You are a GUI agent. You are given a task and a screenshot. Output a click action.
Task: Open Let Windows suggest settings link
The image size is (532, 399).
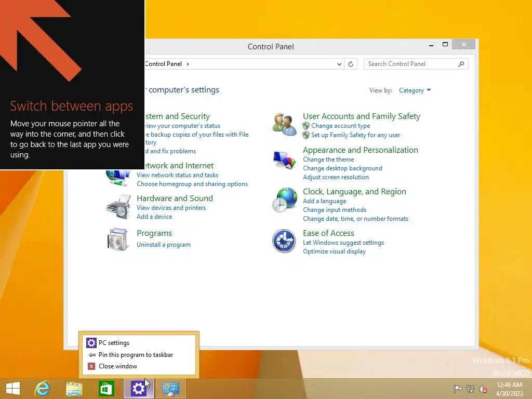point(343,243)
